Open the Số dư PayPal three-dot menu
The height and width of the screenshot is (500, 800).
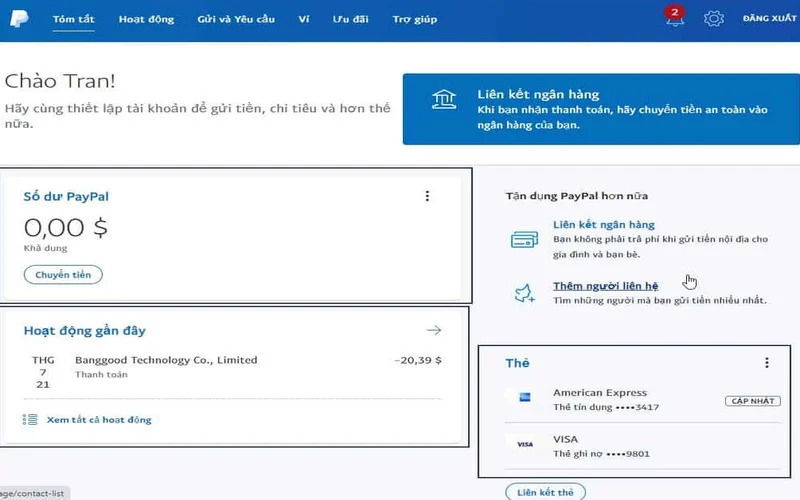point(427,197)
